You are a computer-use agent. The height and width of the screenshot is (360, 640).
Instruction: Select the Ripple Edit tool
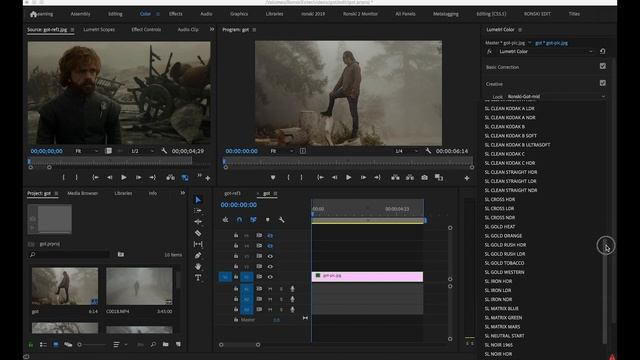tap(198, 222)
